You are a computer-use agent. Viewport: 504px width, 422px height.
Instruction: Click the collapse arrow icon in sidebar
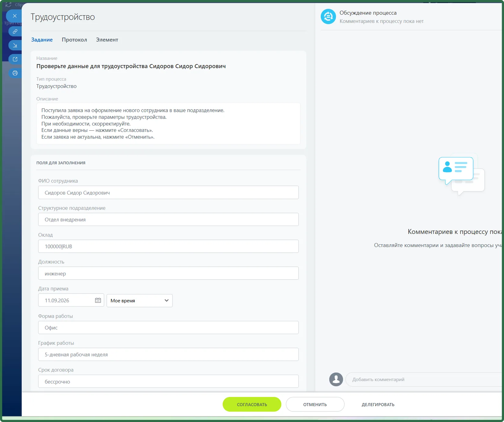[15, 45]
